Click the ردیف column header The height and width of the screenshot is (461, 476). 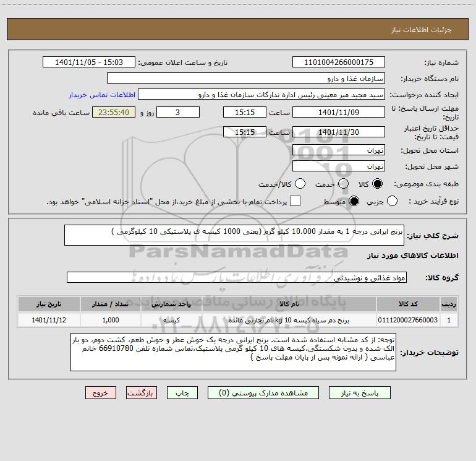(x=449, y=304)
